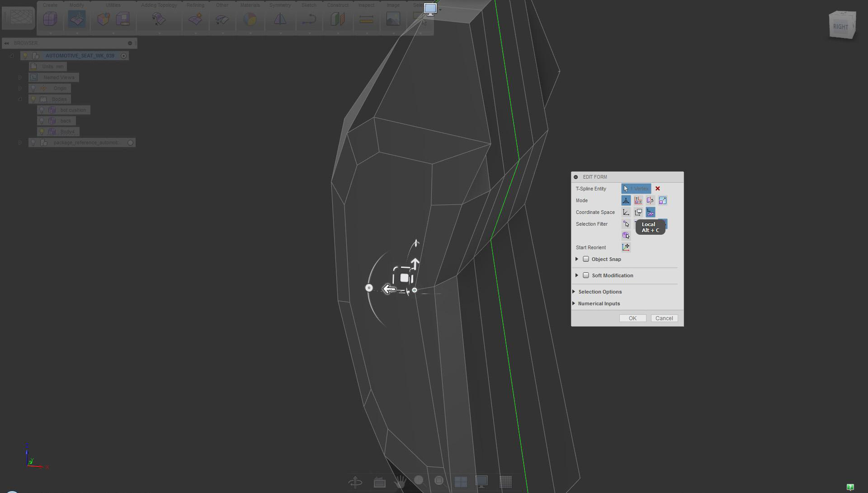Select the Body selection filter icon
The image size is (868, 493).
626,235
